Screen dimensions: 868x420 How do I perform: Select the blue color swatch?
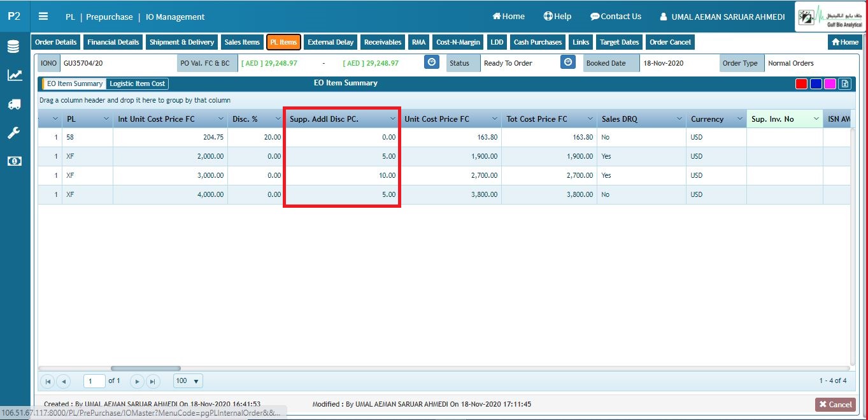pos(816,84)
